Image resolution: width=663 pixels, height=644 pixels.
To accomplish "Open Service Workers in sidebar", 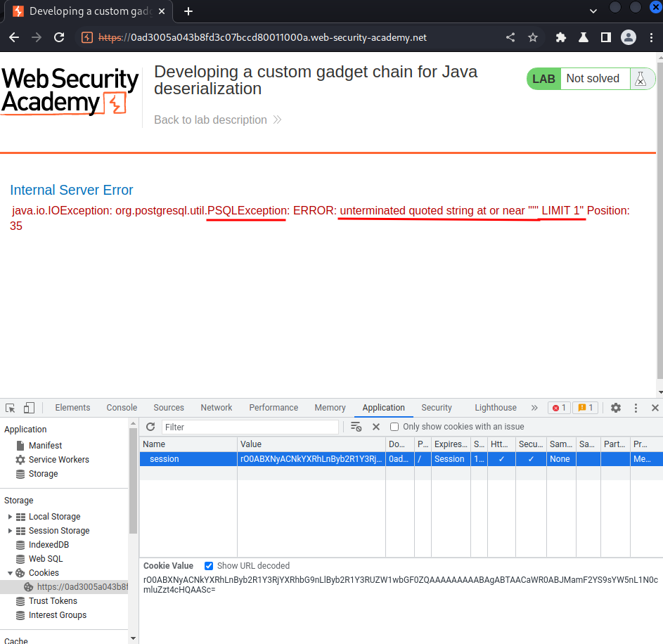I will 59,460.
